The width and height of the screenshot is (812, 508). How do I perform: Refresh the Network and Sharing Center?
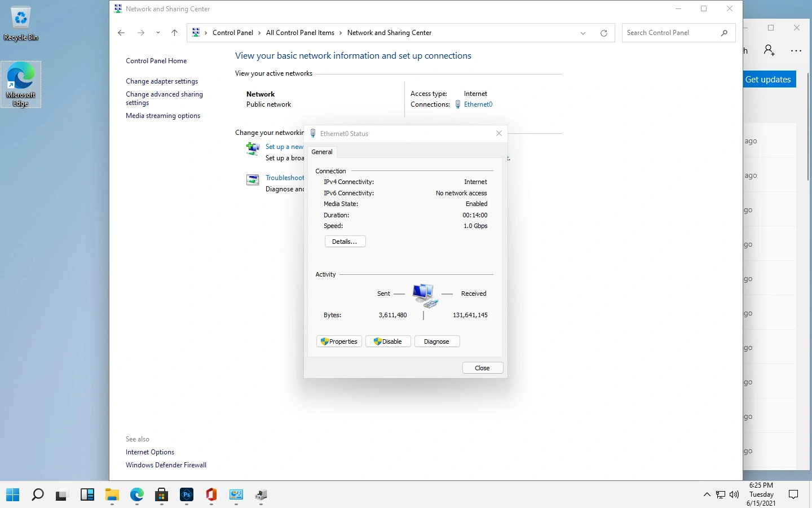click(604, 33)
